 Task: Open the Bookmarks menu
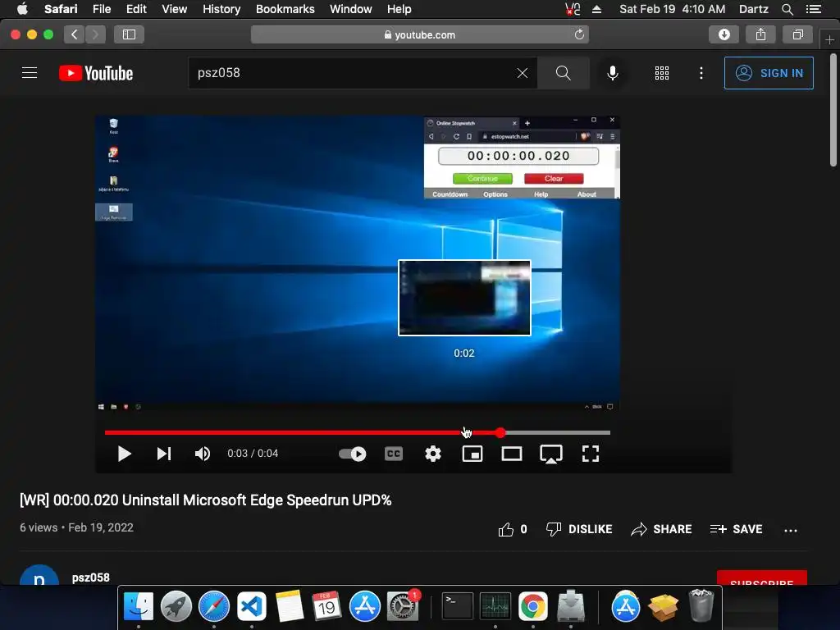point(285,9)
